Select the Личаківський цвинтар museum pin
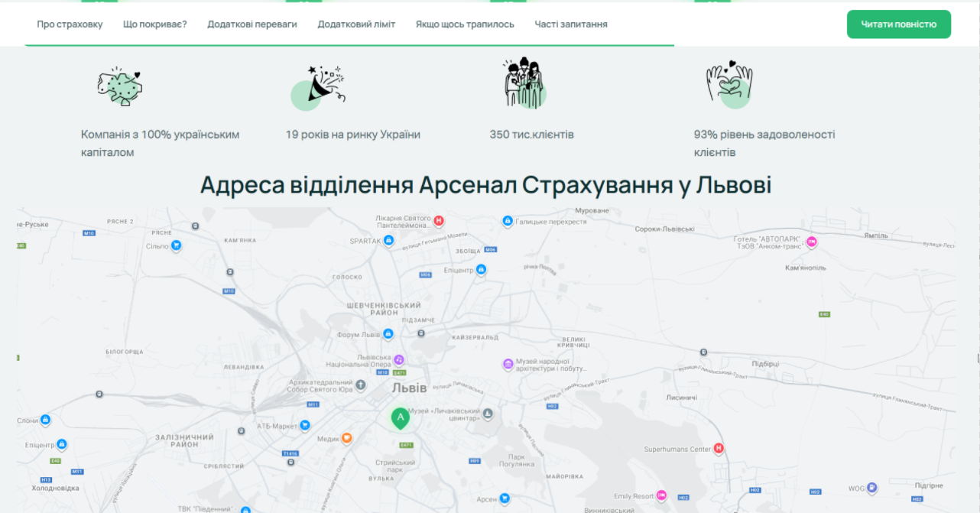980x513 pixels. tap(488, 414)
